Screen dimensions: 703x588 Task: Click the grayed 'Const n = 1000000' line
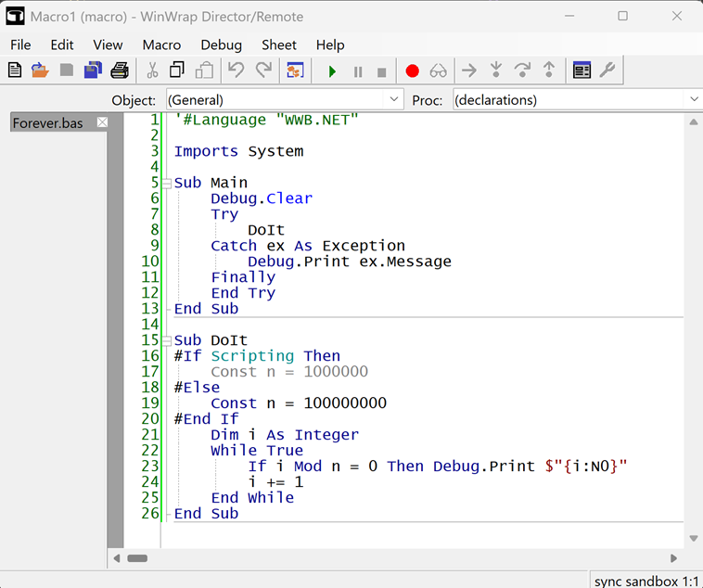[289, 372]
